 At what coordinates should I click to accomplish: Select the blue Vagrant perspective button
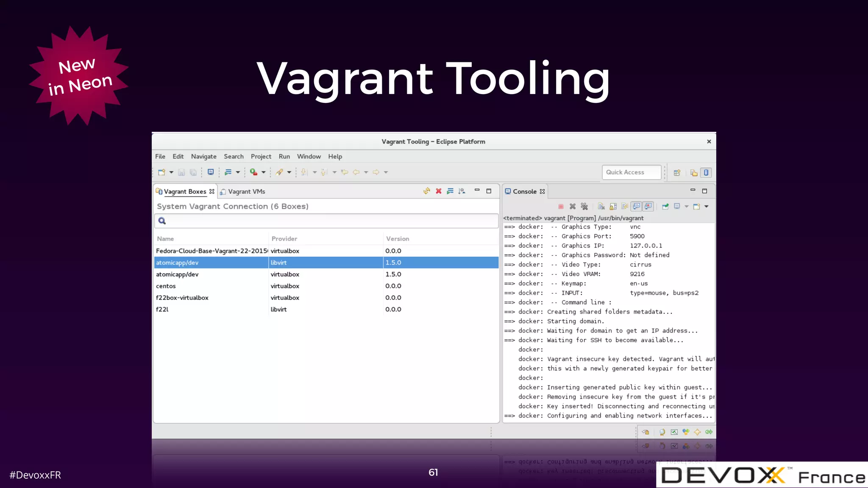point(706,172)
